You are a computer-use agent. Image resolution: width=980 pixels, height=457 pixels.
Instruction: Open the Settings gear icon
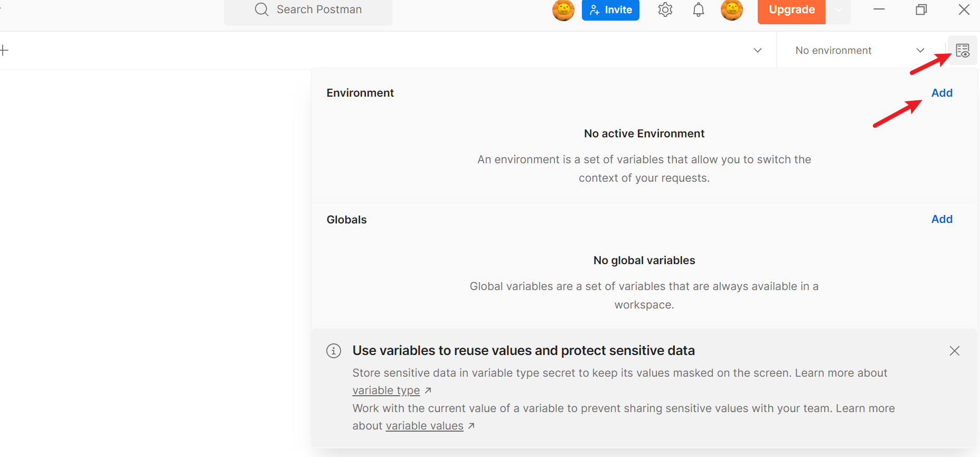(665, 10)
